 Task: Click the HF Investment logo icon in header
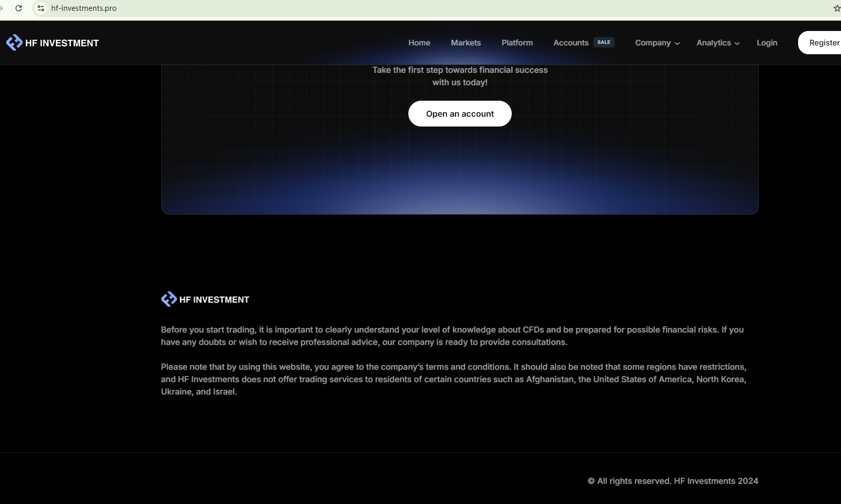pyautogui.click(x=14, y=42)
